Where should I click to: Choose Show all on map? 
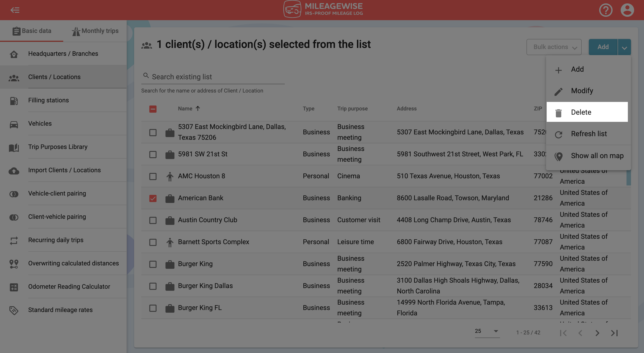tap(588, 156)
